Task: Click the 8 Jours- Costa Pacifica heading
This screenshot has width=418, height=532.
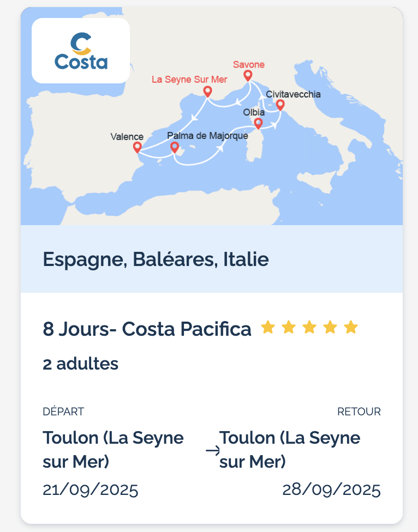Action: click(x=147, y=329)
